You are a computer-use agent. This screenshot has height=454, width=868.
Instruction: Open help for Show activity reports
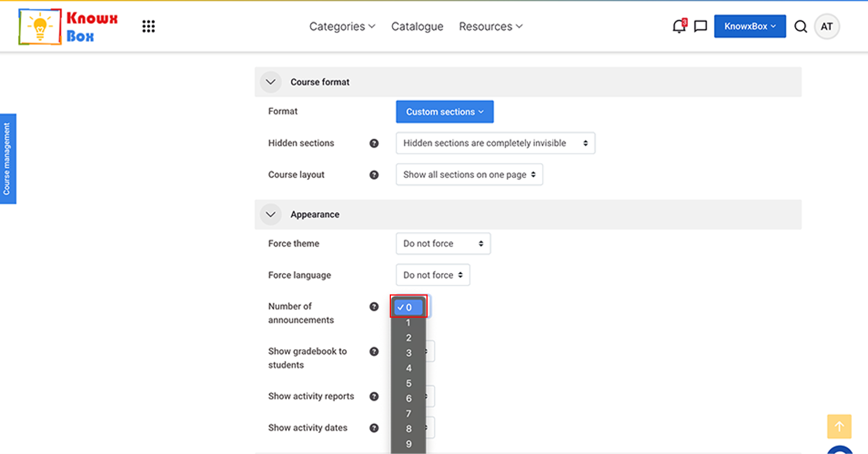(374, 396)
